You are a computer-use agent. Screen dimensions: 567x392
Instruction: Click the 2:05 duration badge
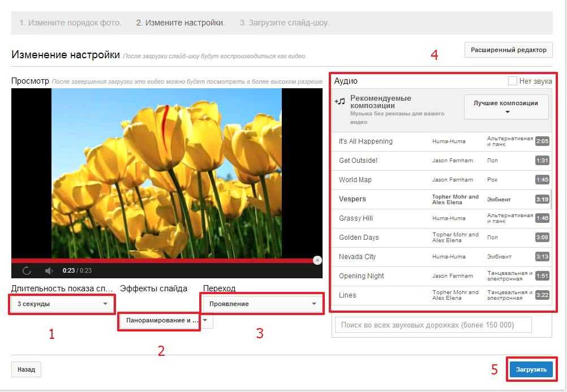click(x=542, y=141)
